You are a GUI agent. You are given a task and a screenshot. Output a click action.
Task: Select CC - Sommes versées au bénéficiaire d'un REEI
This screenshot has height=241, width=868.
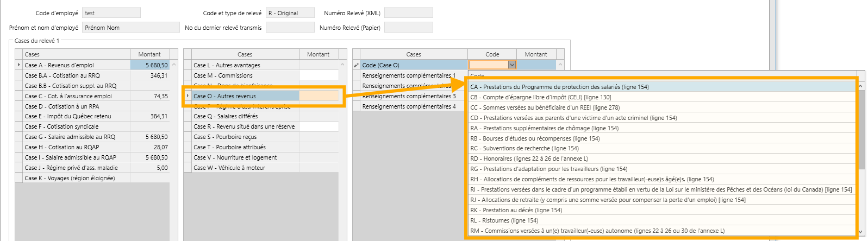coord(663,107)
